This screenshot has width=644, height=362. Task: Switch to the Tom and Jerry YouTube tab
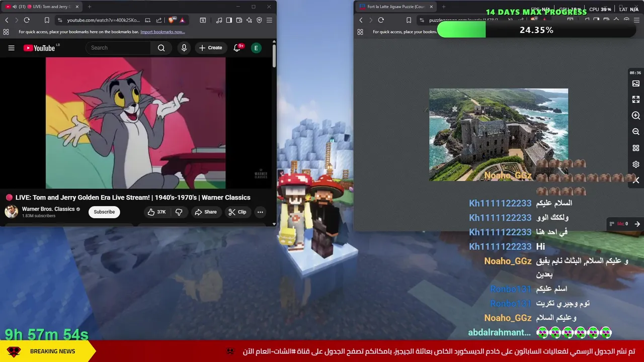42,7
